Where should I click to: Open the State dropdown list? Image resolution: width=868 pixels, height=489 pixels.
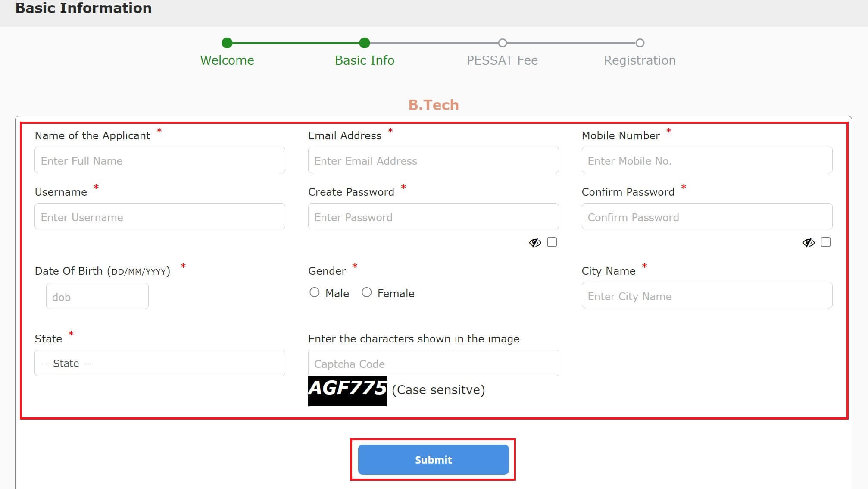coord(160,363)
